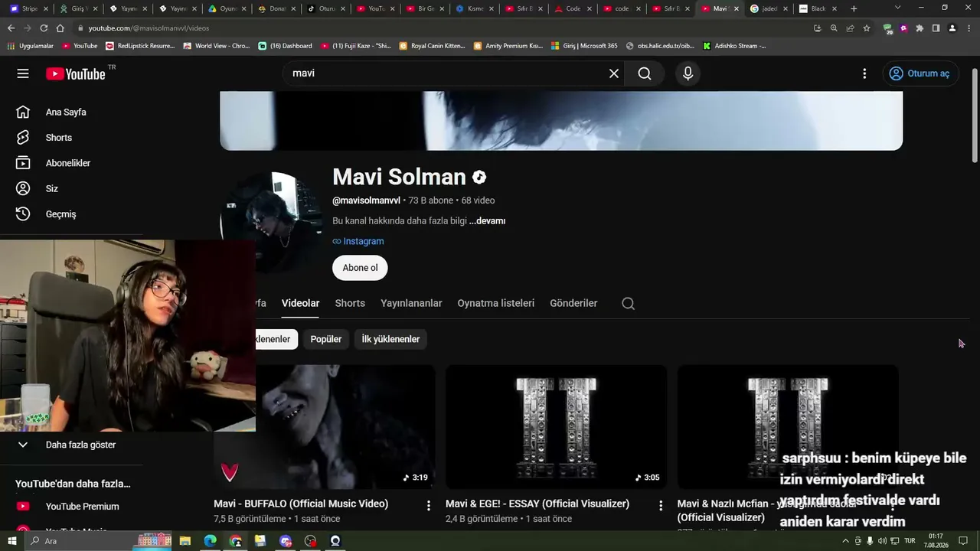Reload the page
The width and height of the screenshot is (980, 551).
point(44,28)
